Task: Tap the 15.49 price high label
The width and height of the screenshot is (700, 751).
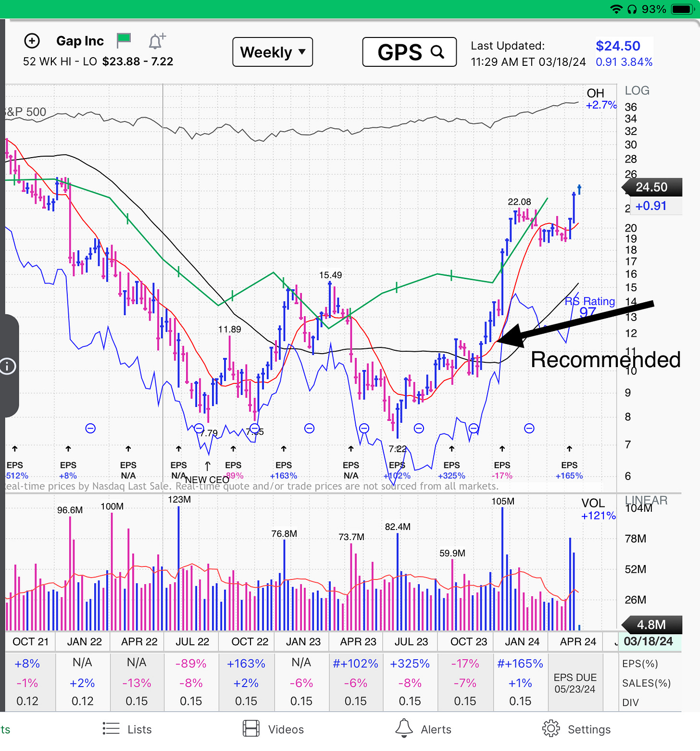Action: 331,275
